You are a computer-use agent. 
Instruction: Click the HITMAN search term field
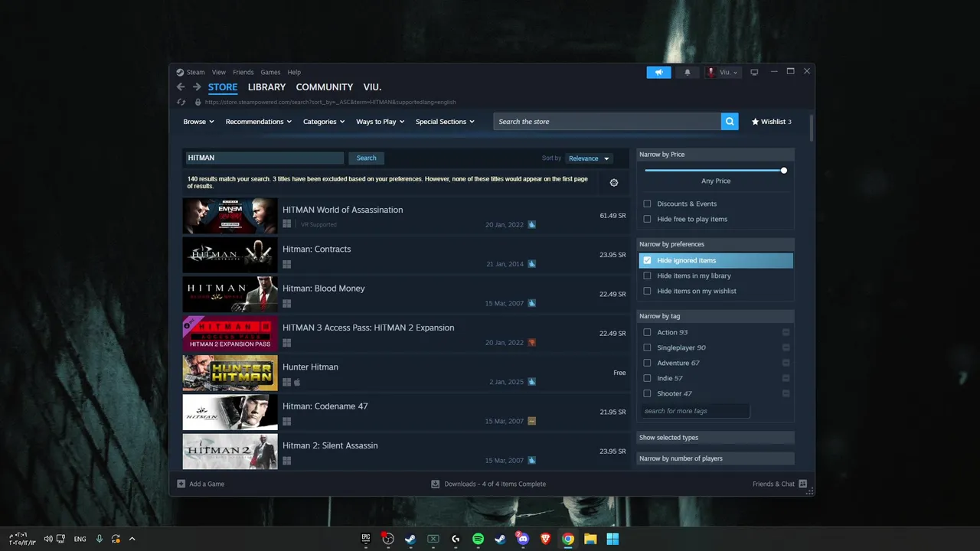point(264,158)
